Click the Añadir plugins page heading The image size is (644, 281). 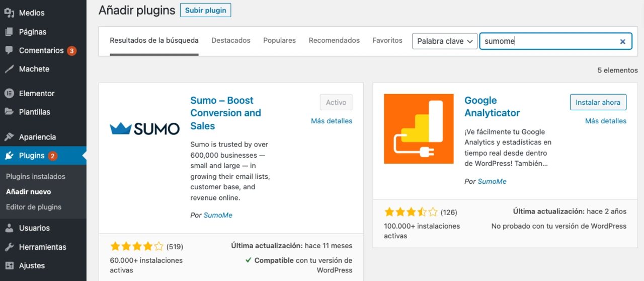pos(137,10)
